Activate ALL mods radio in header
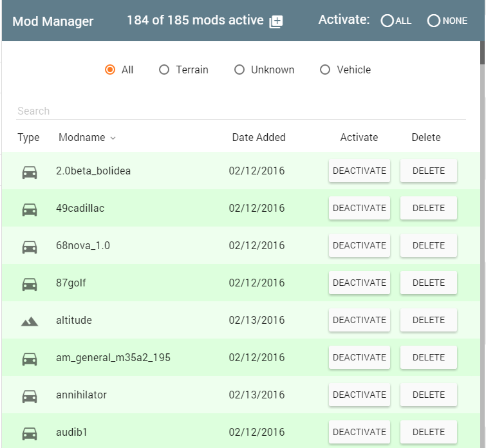486x448 pixels. point(387,21)
